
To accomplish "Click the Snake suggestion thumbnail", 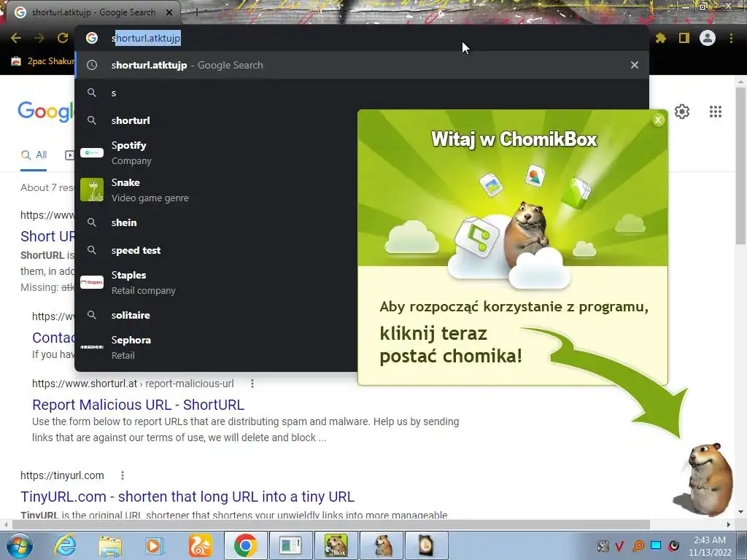I will tap(92, 190).
